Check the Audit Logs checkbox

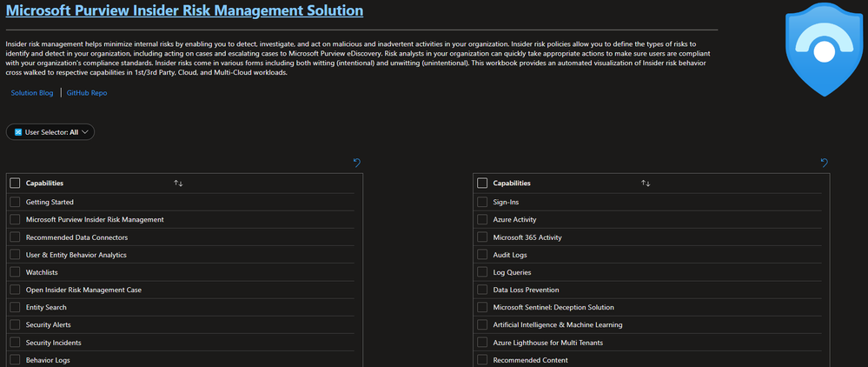[x=482, y=255]
